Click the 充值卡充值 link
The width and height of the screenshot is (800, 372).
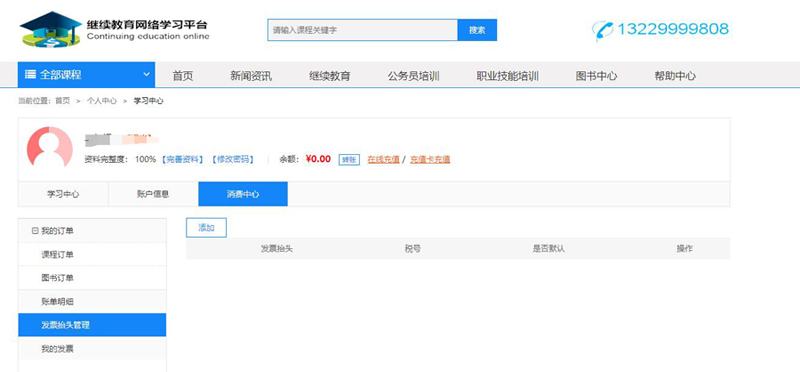tap(430, 160)
